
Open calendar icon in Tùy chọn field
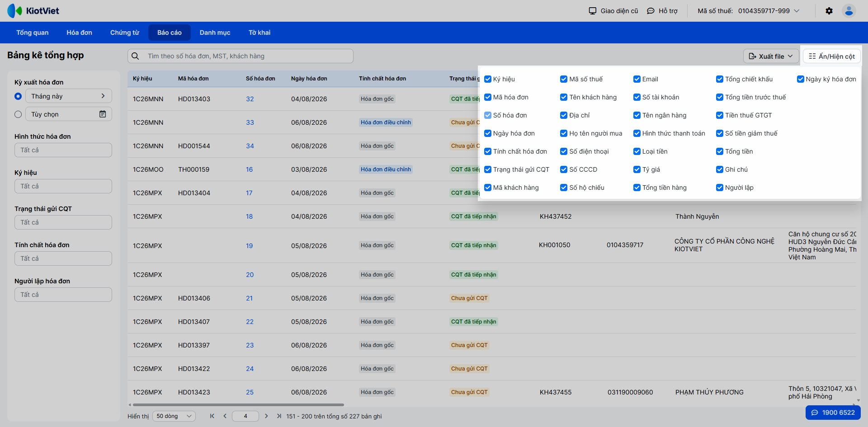tap(103, 114)
